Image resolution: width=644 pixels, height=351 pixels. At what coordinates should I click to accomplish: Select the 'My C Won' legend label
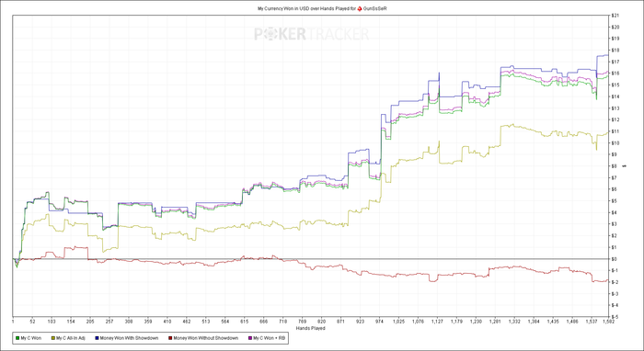click(x=31, y=338)
